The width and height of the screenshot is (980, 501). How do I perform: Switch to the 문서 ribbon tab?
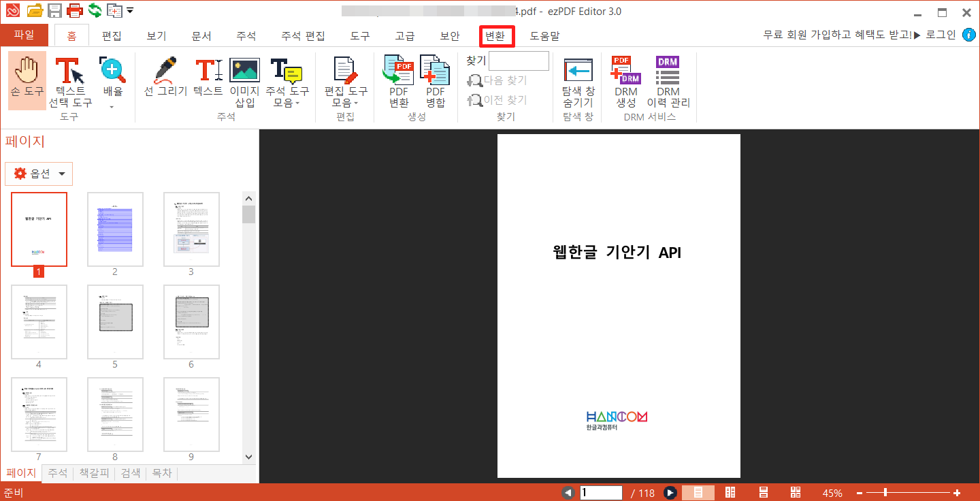tap(201, 36)
